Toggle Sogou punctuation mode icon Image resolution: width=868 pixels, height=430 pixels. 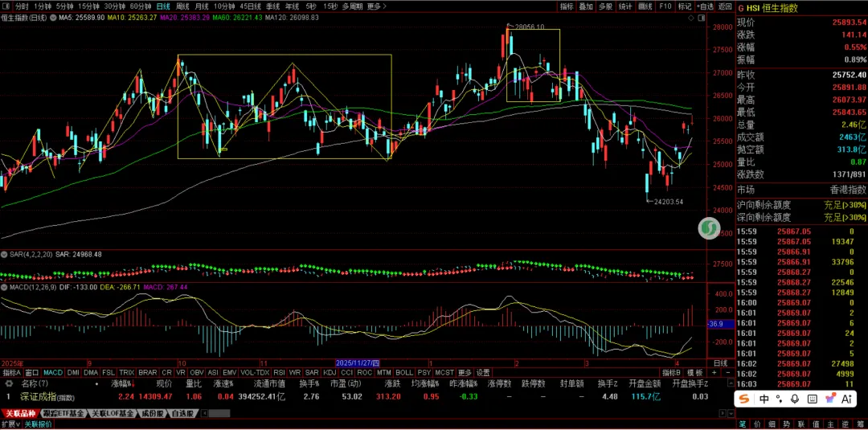pos(780,399)
